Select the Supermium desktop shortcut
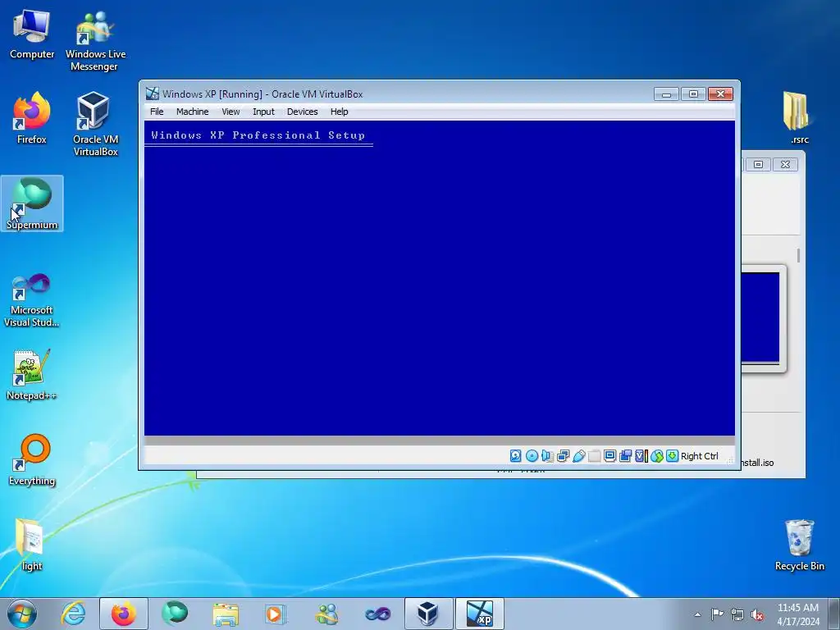This screenshot has height=630, width=840. click(x=32, y=203)
